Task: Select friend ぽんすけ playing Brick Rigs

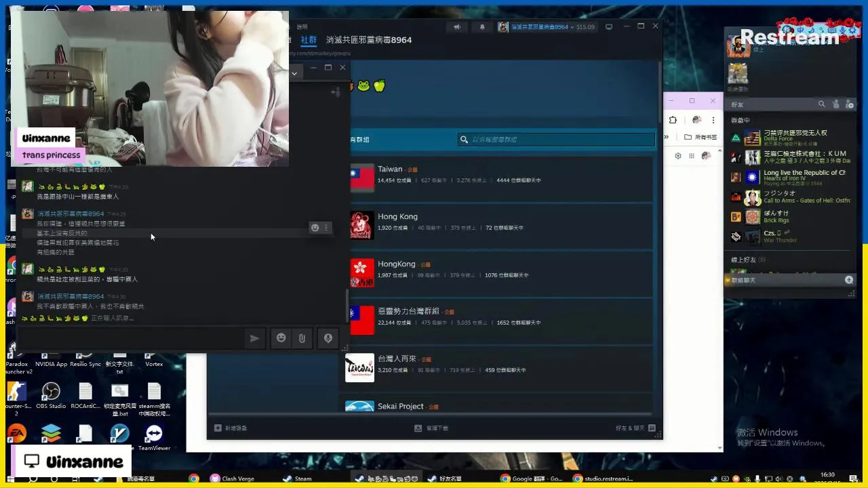Action: (x=789, y=217)
